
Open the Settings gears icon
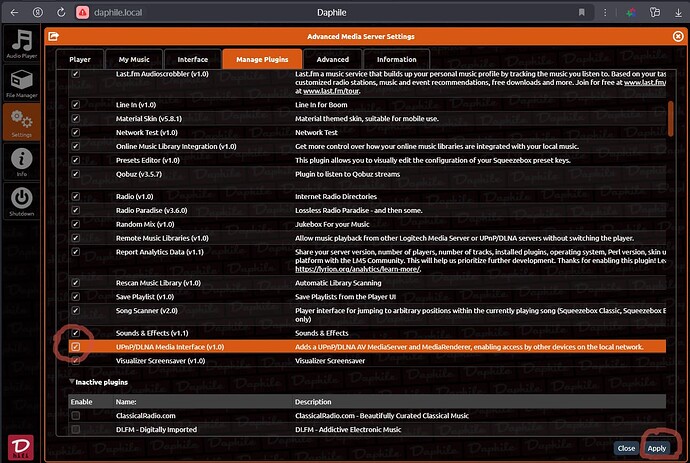tap(21, 122)
